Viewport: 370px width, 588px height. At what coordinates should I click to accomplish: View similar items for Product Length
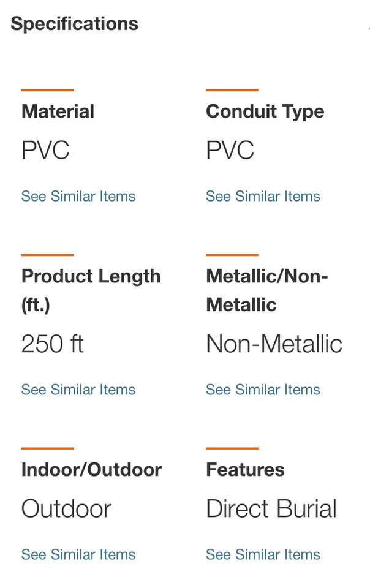78,390
